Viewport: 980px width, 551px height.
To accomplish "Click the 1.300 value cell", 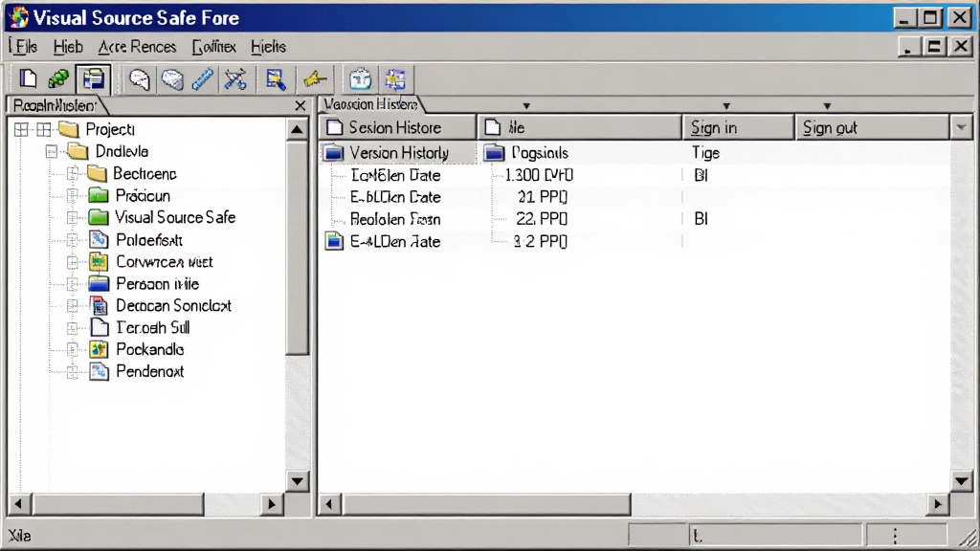I will (x=540, y=175).
